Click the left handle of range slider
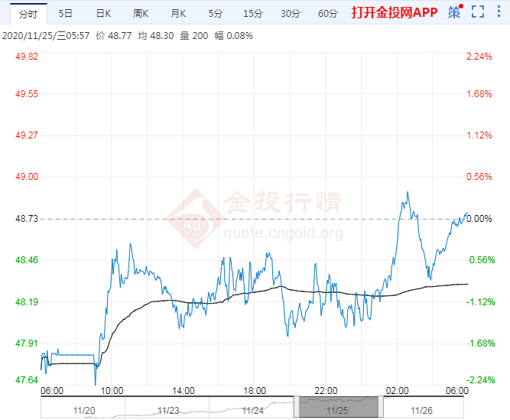The width and height of the screenshot is (510, 420). [297, 407]
